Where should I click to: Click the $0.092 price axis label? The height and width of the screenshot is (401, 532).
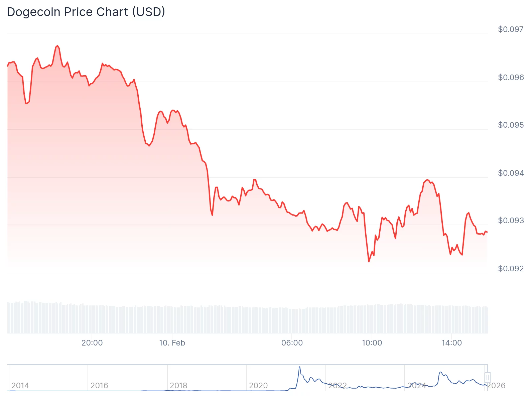point(511,269)
